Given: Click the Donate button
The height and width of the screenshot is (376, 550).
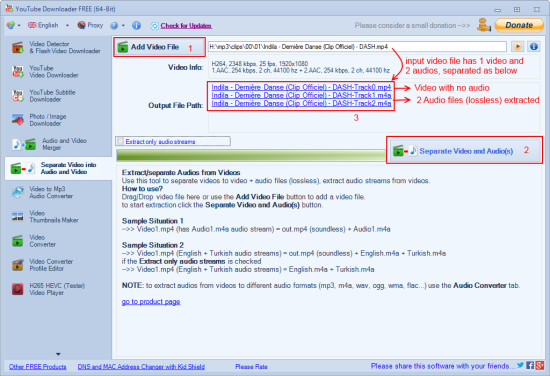Looking at the screenshot, I should (519, 25).
